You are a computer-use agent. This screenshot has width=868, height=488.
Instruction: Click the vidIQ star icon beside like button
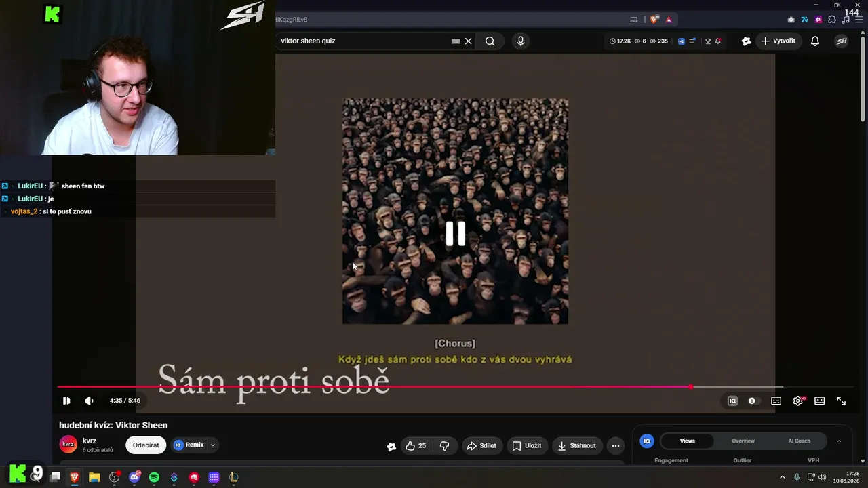(x=391, y=446)
